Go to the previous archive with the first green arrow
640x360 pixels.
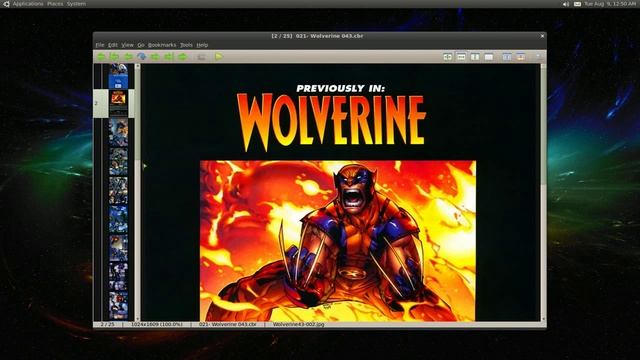click(101, 57)
